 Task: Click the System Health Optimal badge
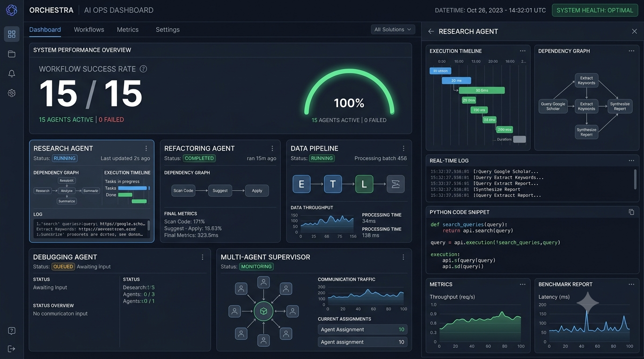(x=595, y=10)
